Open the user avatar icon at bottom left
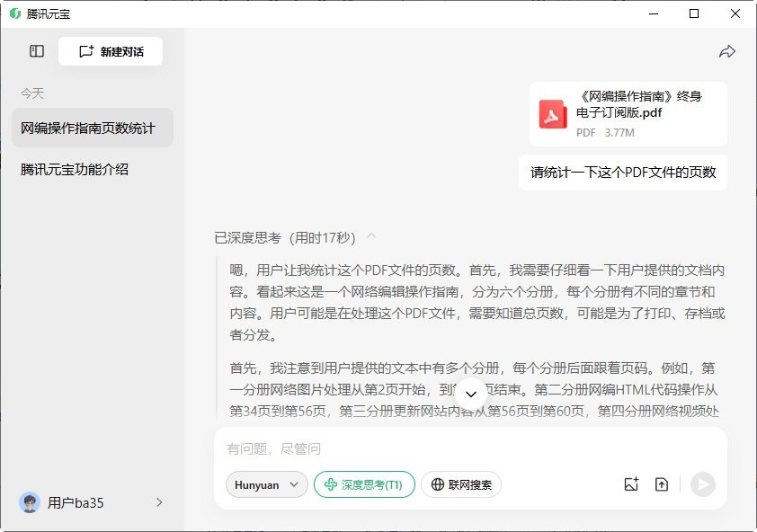This screenshot has height=532, width=757. [x=30, y=502]
